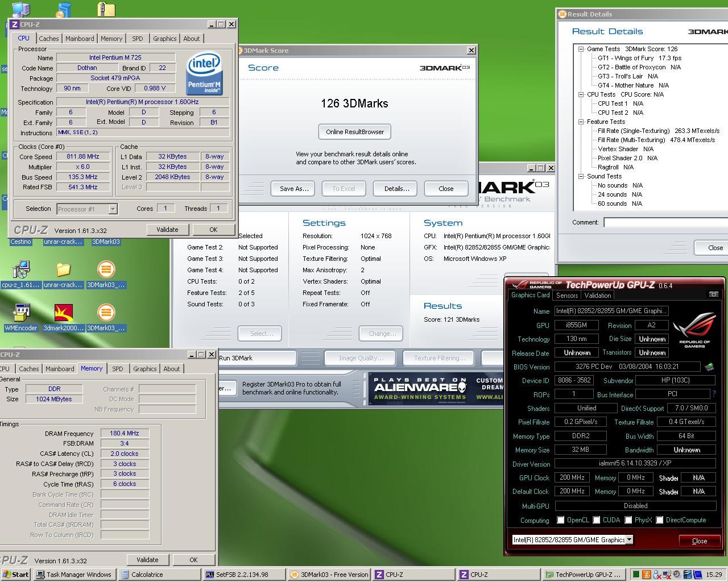The height and width of the screenshot is (582, 728).
Task: Open Graphics tab in CPU-Z memory window
Action: coord(144,369)
